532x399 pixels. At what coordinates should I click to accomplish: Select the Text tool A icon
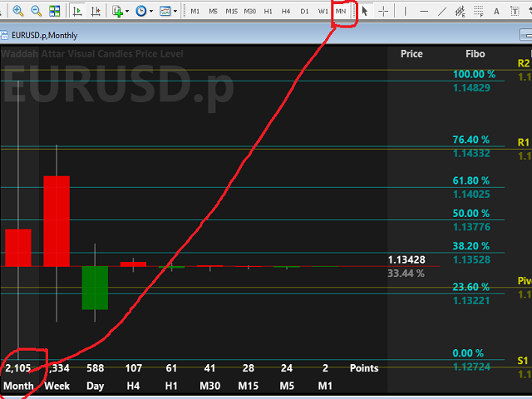pyautogui.click(x=496, y=11)
